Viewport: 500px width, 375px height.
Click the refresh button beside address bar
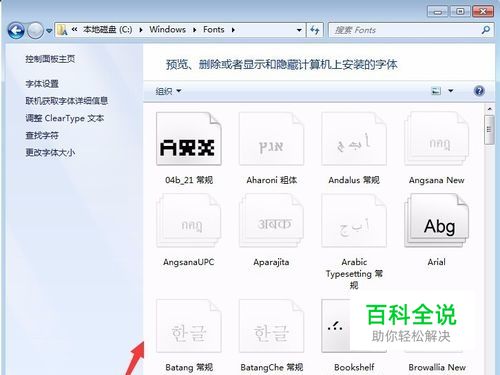point(315,30)
